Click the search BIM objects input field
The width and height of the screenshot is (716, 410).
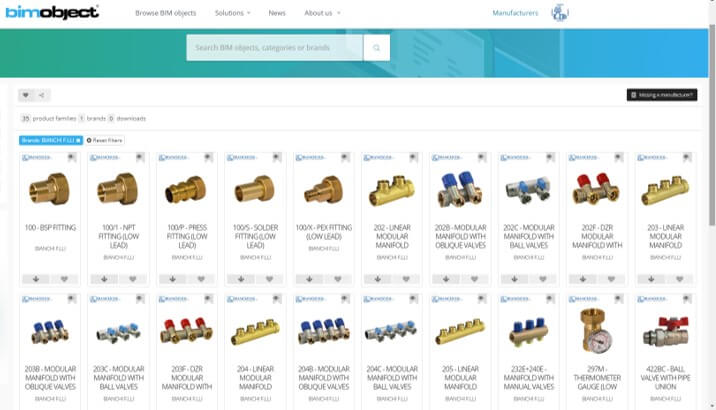[x=275, y=47]
